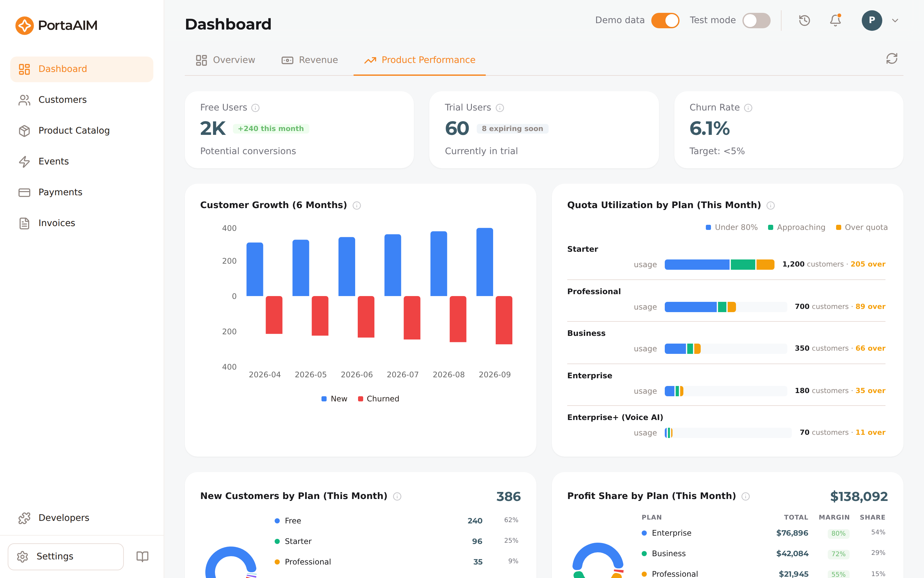Toggle the New series in chart legend
The height and width of the screenshot is (578, 924).
(335, 399)
